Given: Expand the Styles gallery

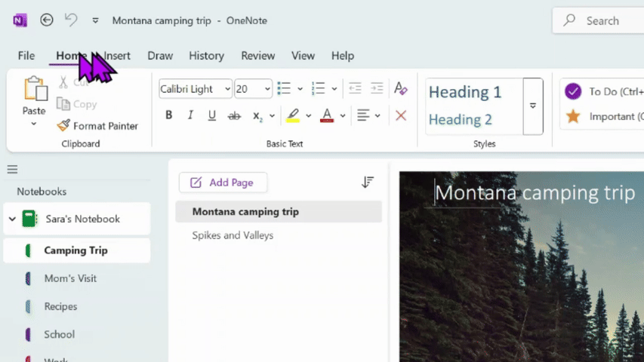Looking at the screenshot, I should (x=533, y=106).
